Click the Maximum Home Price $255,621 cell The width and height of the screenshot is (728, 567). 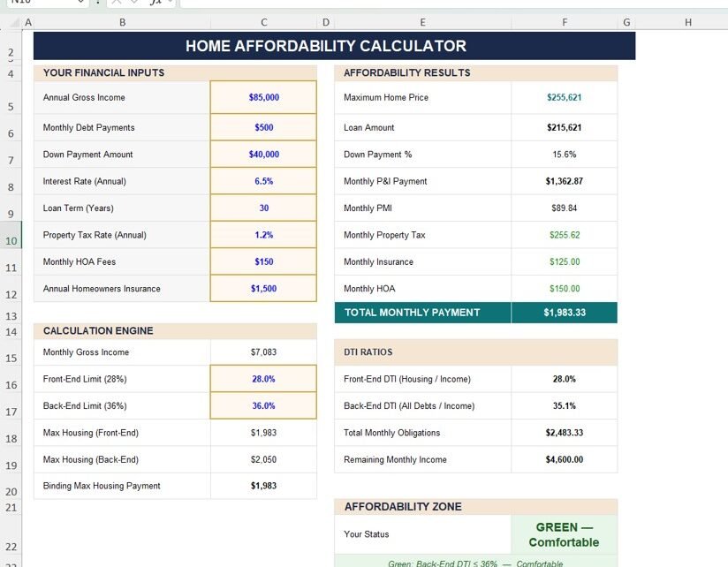click(564, 98)
